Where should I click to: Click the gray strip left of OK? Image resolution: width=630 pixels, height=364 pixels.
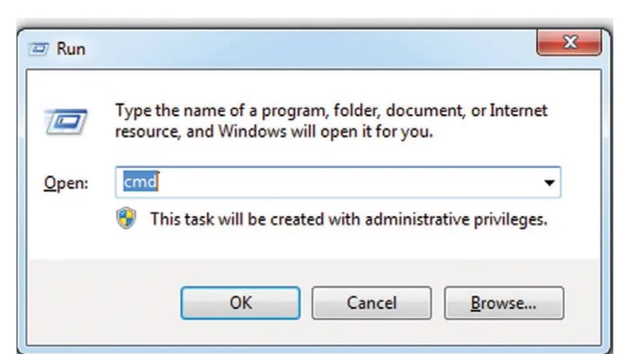click(x=104, y=303)
